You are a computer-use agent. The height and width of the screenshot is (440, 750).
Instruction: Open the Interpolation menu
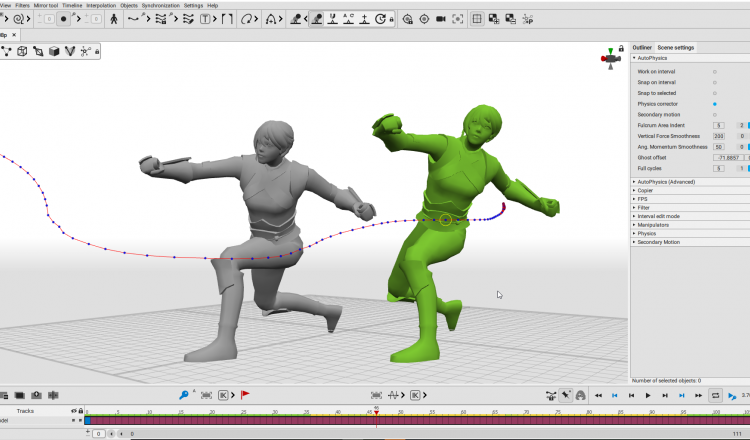point(101,5)
